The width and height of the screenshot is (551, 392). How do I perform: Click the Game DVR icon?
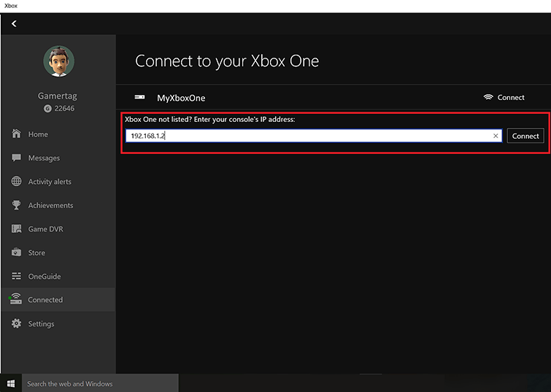(x=16, y=228)
